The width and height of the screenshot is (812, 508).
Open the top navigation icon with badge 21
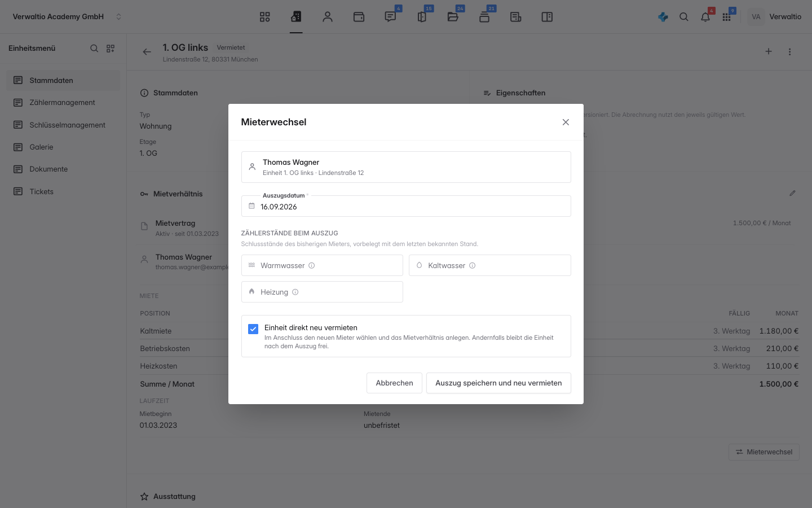(484, 17)
